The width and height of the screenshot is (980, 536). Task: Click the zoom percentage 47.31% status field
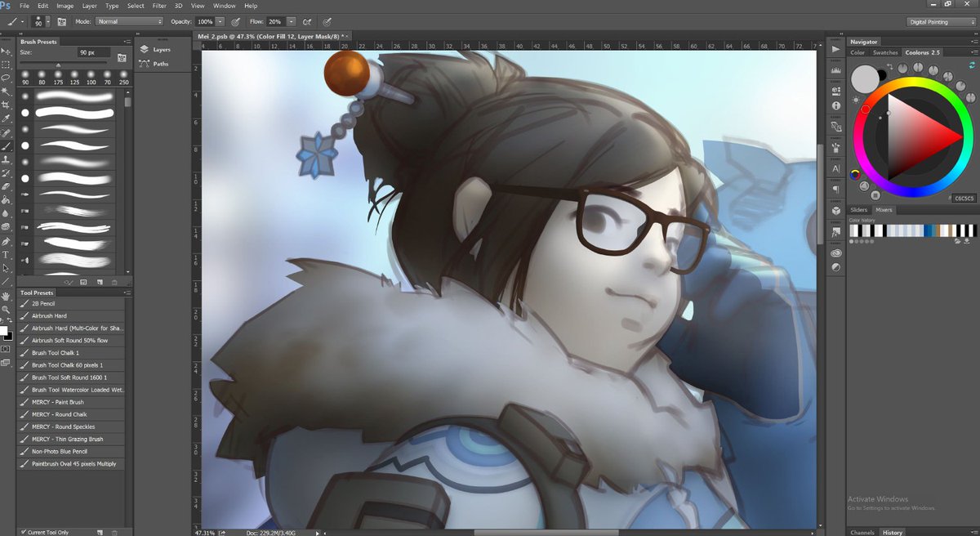pyautogui.click(x=204, y=532)
